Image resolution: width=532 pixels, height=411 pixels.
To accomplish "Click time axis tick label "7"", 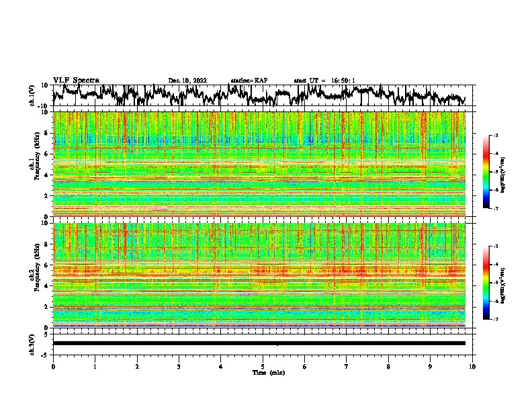I will 347,367.
